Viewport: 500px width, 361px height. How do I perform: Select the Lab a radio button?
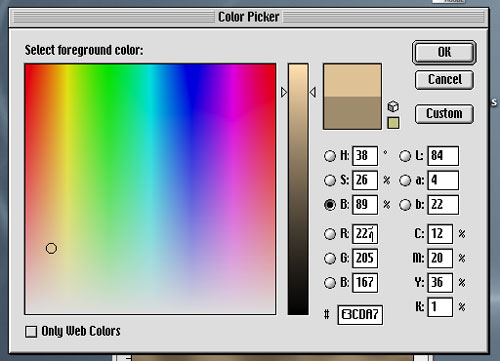coord(405,180)
